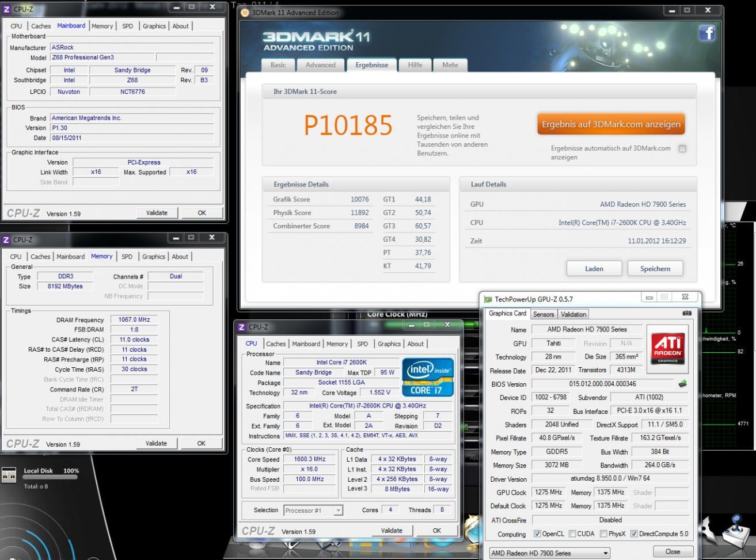Toggle the PhysX checkbox in GPU-Z

[603, 534]
